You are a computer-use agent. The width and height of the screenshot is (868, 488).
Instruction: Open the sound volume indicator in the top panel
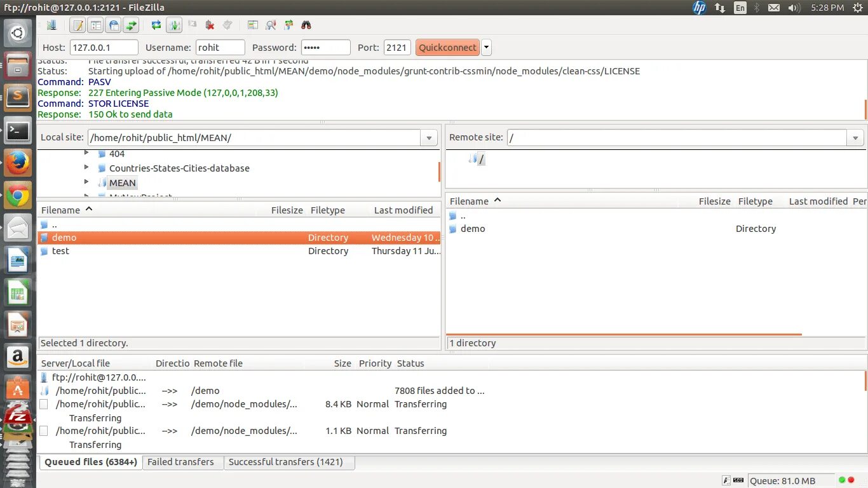[x=794, y=8]
